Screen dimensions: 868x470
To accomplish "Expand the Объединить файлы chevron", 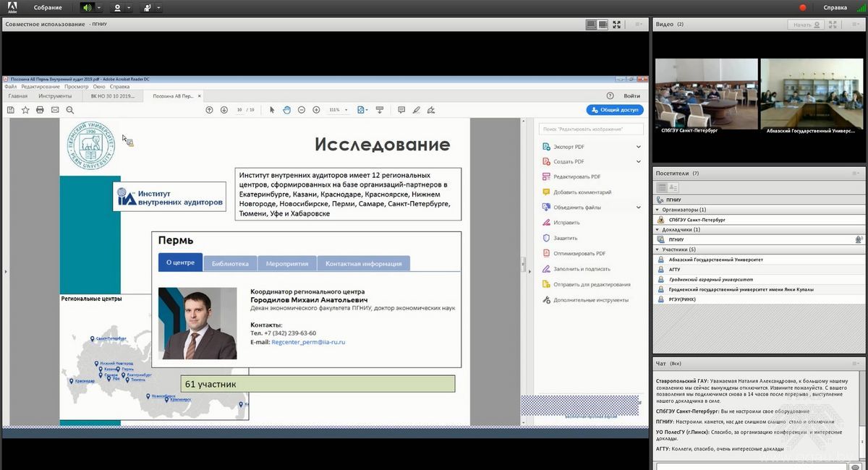I will [x=638, y=208].
